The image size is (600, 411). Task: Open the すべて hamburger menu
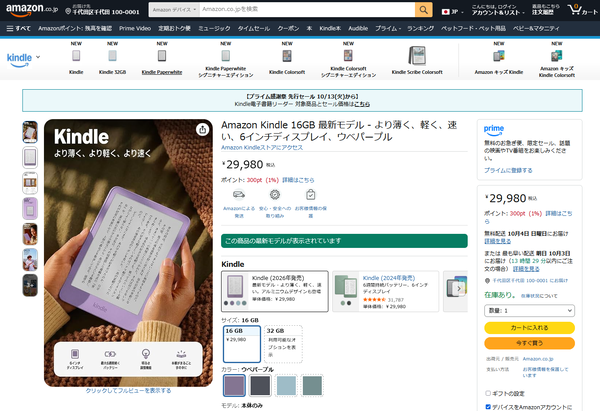click(18, 28)
